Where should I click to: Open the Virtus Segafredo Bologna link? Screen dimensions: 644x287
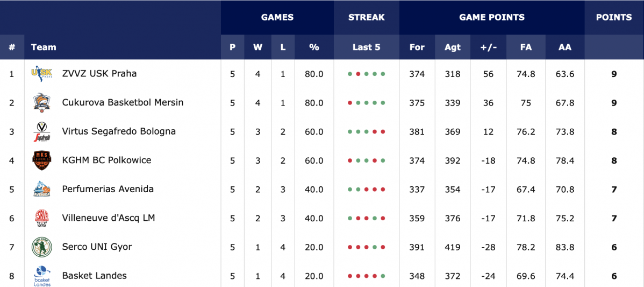(x=119, y=131)
